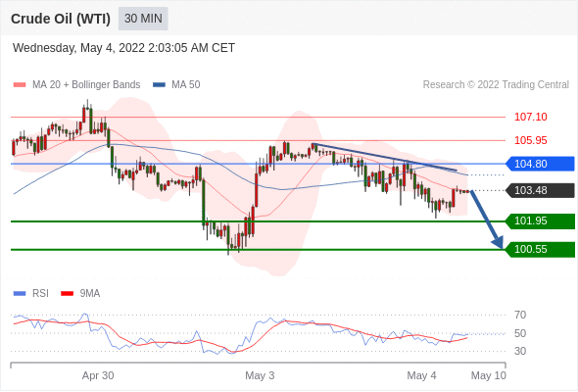Select the Crude Oil (WTI) title
The height and width of the screenshot is (392, 578).
[61, 19]
